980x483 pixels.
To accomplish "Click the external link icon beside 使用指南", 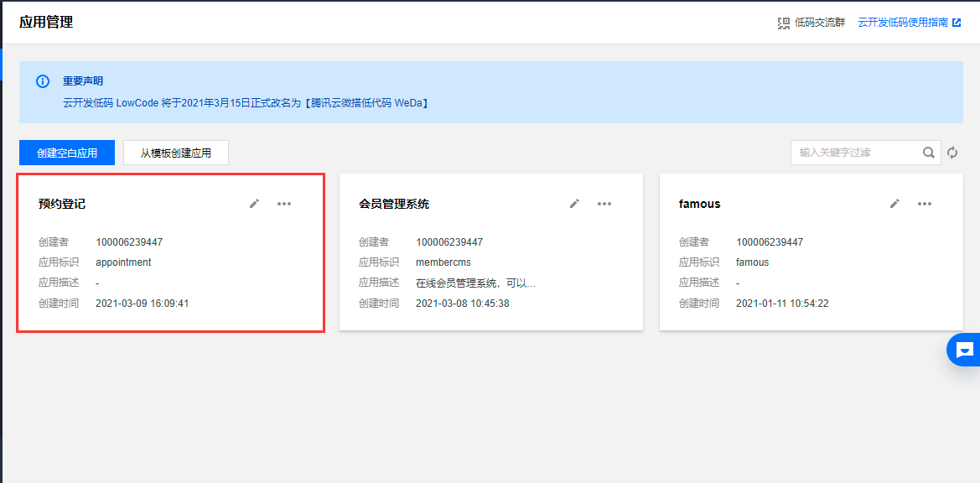I will [957, 23].
